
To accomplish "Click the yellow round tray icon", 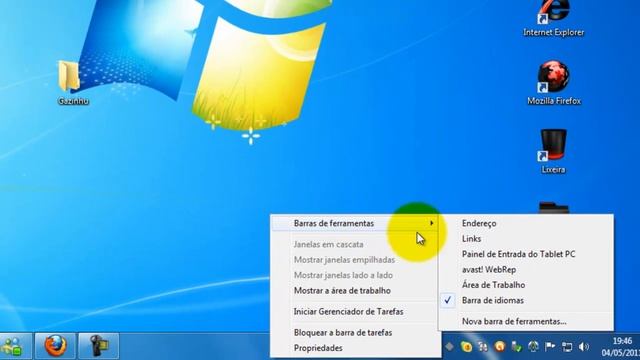I will point(466,347).
